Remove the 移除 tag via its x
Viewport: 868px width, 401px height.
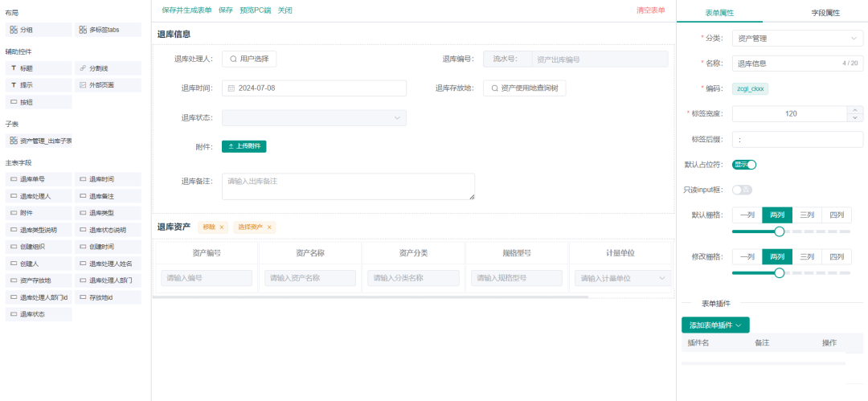222,227
